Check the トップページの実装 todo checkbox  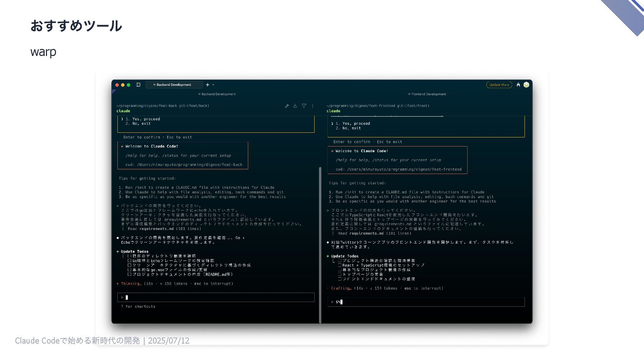[x=340, y=274]
